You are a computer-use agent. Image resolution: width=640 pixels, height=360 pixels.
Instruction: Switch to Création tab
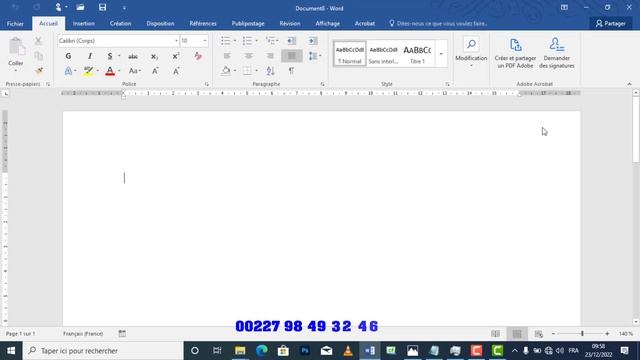coord(120,24)
